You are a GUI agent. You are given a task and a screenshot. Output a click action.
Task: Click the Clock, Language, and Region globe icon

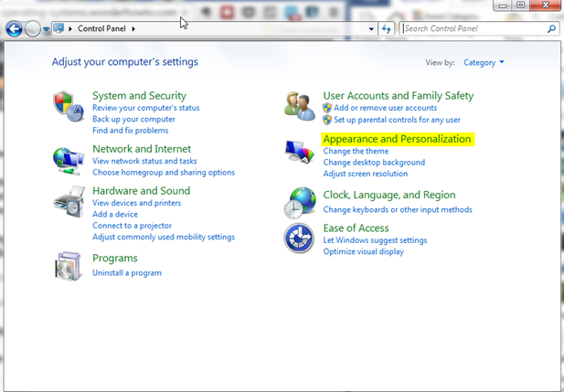pyautogui.click(x=300, y=203)
